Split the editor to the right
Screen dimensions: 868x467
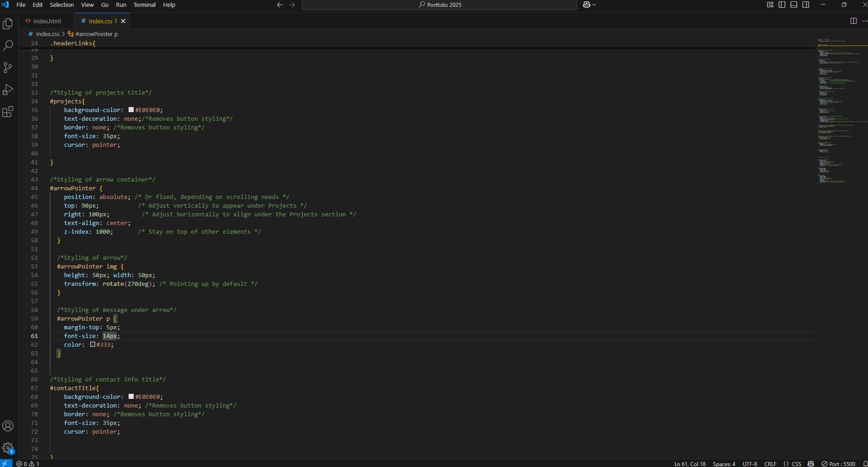tap(853, 21)
